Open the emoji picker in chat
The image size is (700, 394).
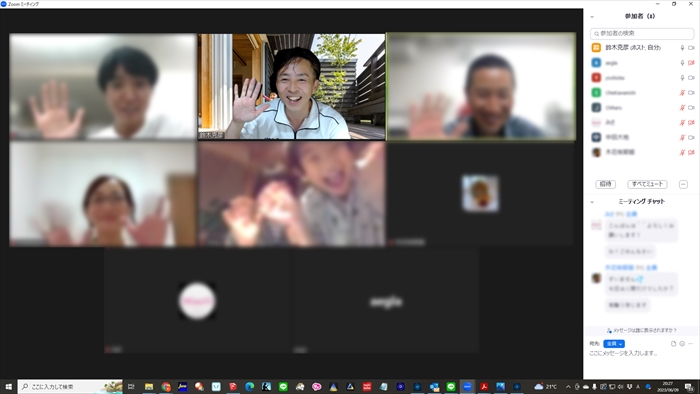pyautogui.click(x=682, y=344)
